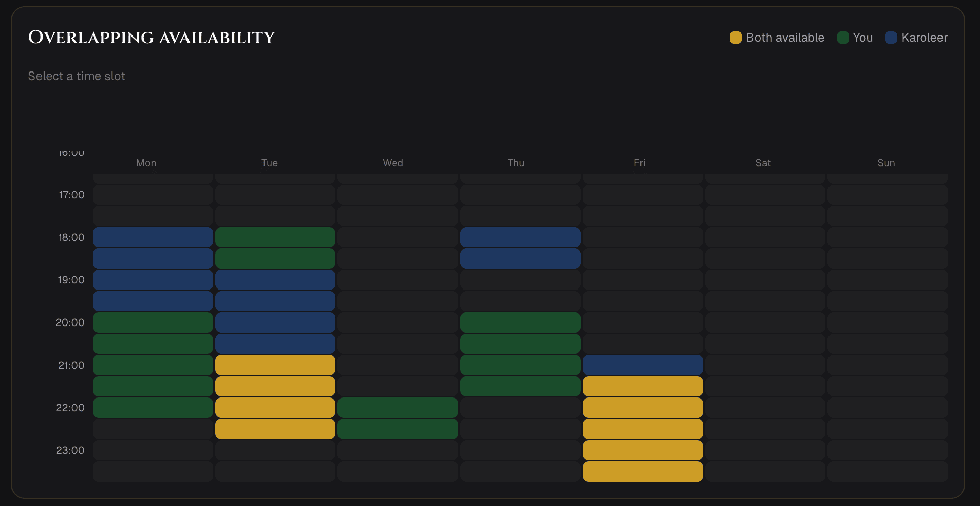The width and height of the screenshot is (980, 506).
Task: Click the Select a time slot label
Action: (x=77, y=76)
